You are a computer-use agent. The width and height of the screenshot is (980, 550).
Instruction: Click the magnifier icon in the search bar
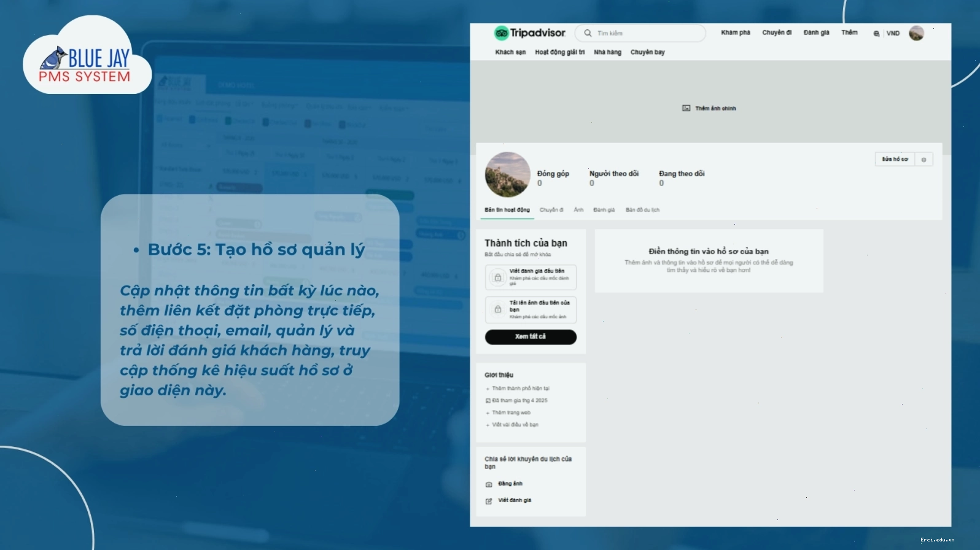tap(588, 33)
